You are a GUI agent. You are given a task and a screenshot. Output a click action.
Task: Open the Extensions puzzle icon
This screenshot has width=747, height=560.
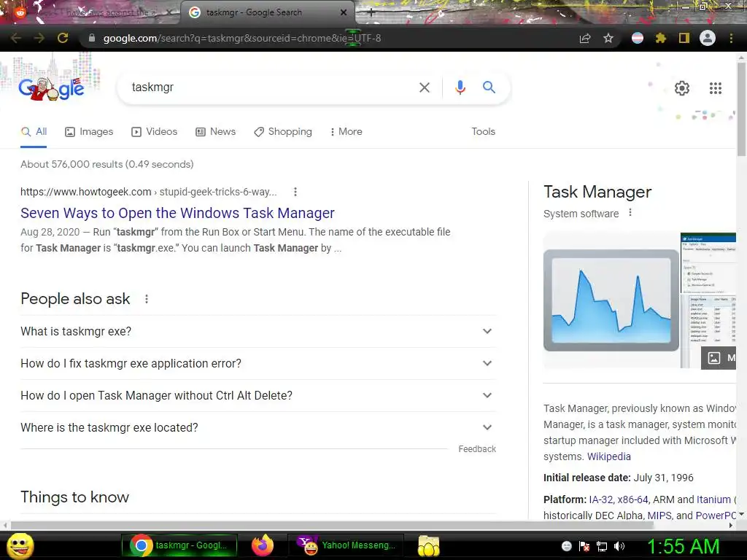pos(660,38)
